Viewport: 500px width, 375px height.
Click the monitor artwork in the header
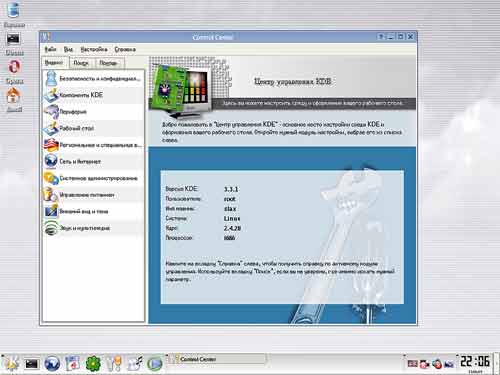coord(183,87)
